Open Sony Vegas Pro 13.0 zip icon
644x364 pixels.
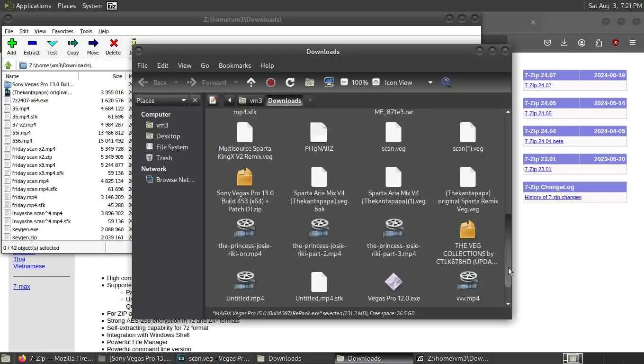pos(245,177)
